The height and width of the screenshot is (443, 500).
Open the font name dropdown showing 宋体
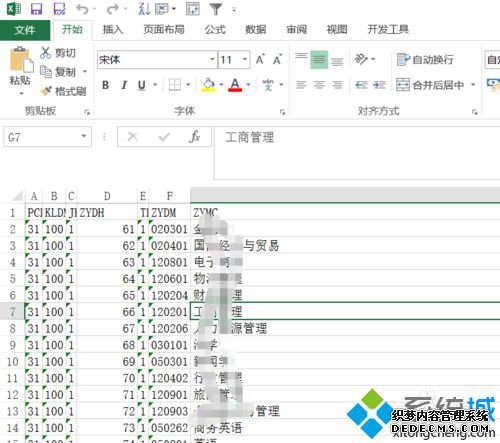coord(212,60)
